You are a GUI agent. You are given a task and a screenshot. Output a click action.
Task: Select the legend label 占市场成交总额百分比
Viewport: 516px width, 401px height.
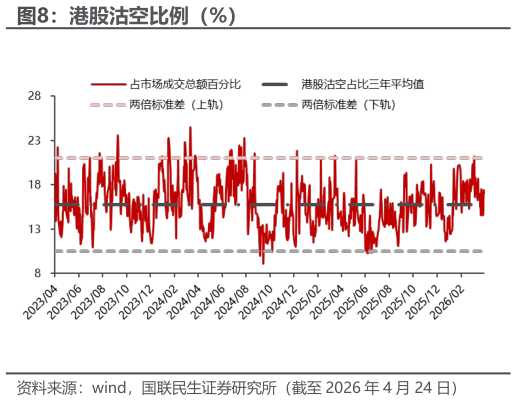(x=185, y=84)
